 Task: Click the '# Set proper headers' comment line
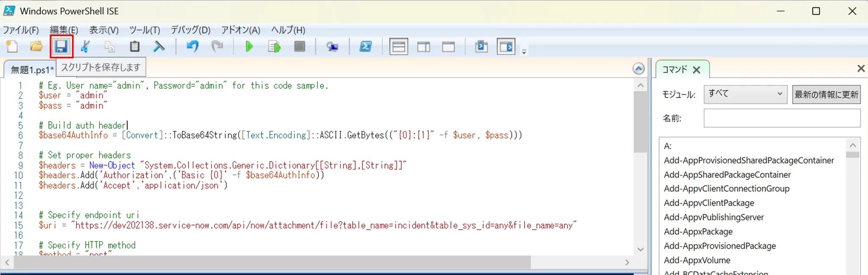85,155
